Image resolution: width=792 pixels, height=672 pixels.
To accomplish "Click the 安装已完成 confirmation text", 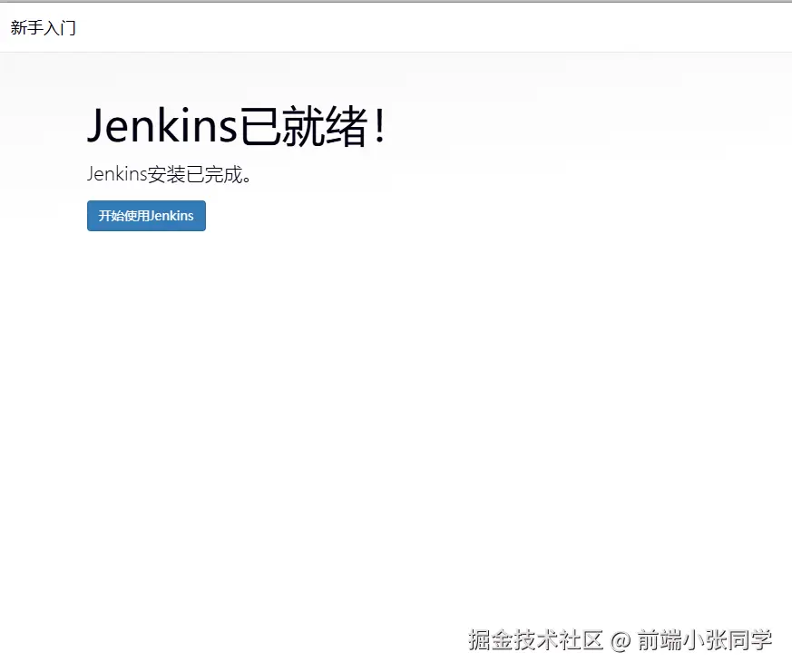I will pyautogui.click(x=195, y=174).
